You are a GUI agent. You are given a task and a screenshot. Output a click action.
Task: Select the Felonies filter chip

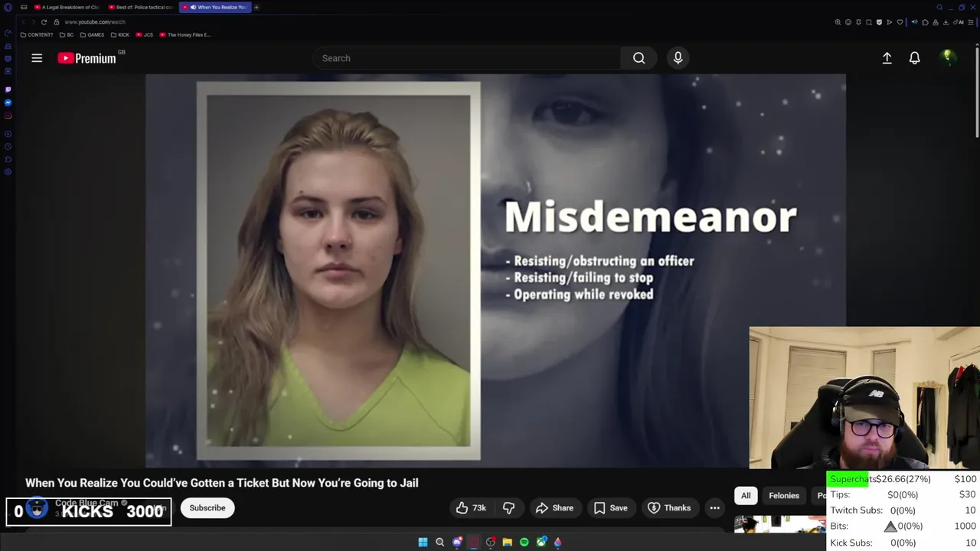[x=784, y=495]
